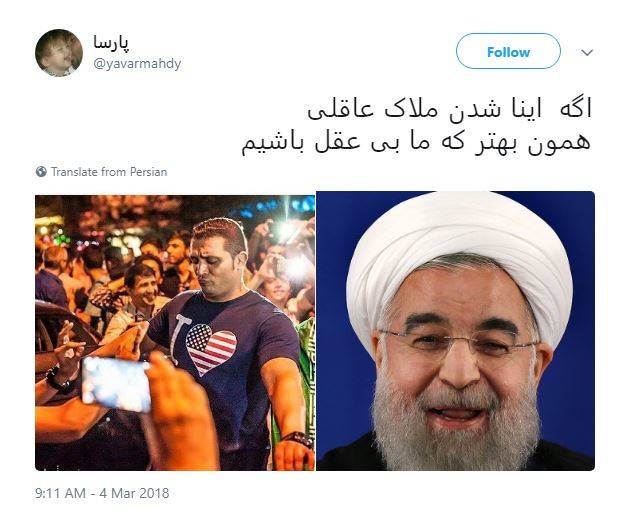The image size is (625, 510).
Task: Open the display name پارسا
Action: tap(112, 42)
